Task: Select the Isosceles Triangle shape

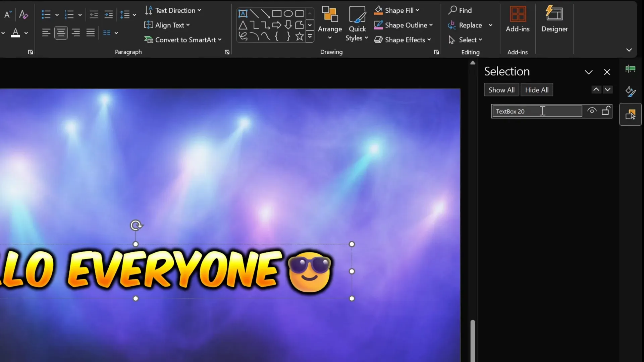Action: (243, 25)
